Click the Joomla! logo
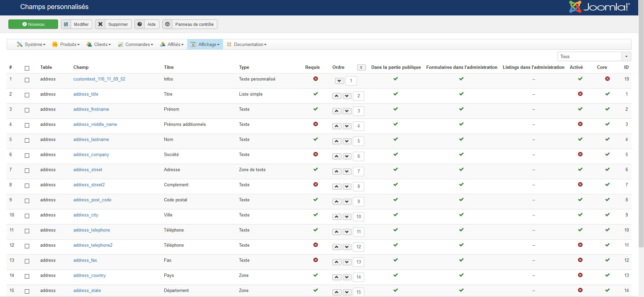 (599, 7)
